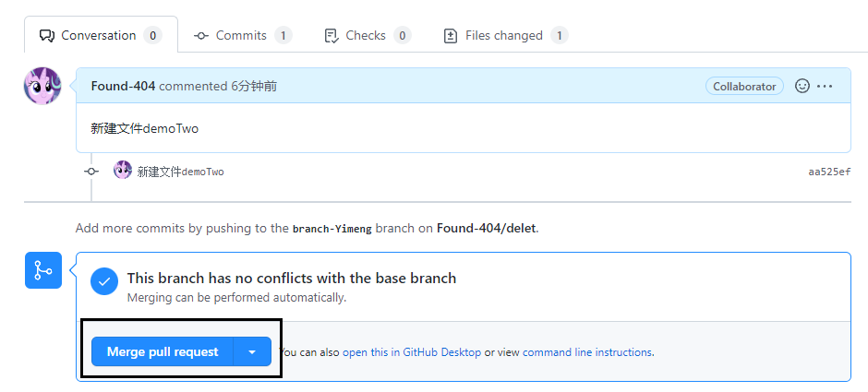This screenshot has width=868, height=392.
Task: Open the comment's three-dot options menu
Action: (825, 87)
